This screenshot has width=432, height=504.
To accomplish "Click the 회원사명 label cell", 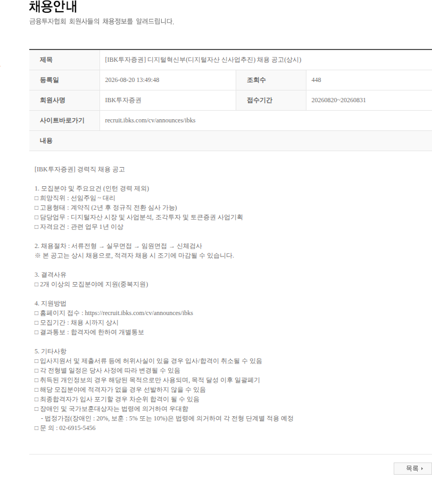I will click(x=64, y=100).
